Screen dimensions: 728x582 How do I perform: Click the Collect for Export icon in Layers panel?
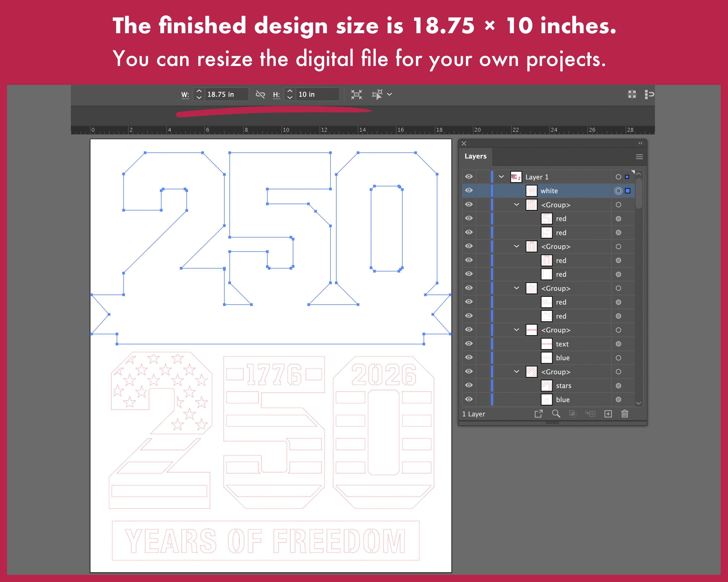pyautogui.click(x=538, y=414)
